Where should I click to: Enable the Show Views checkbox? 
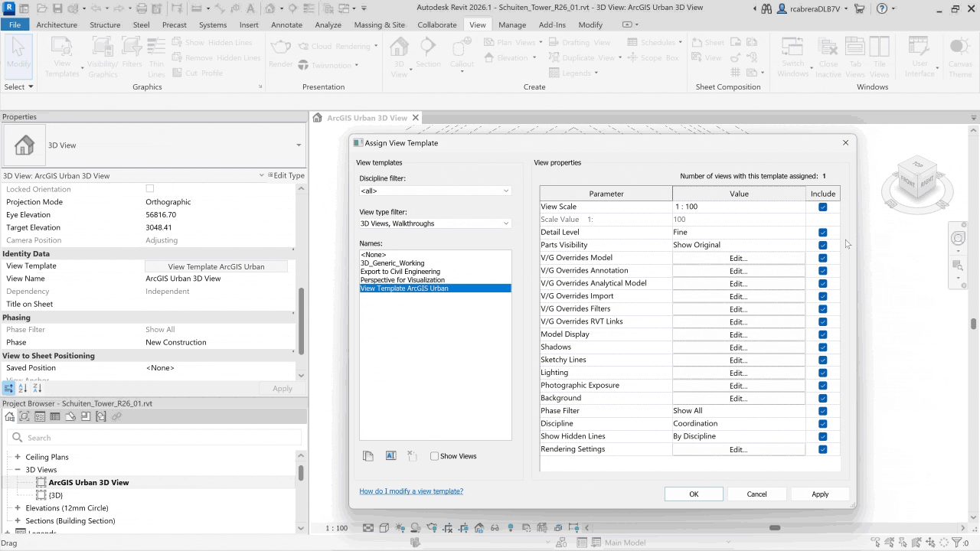pyautogui.click(x=435, y=456)
